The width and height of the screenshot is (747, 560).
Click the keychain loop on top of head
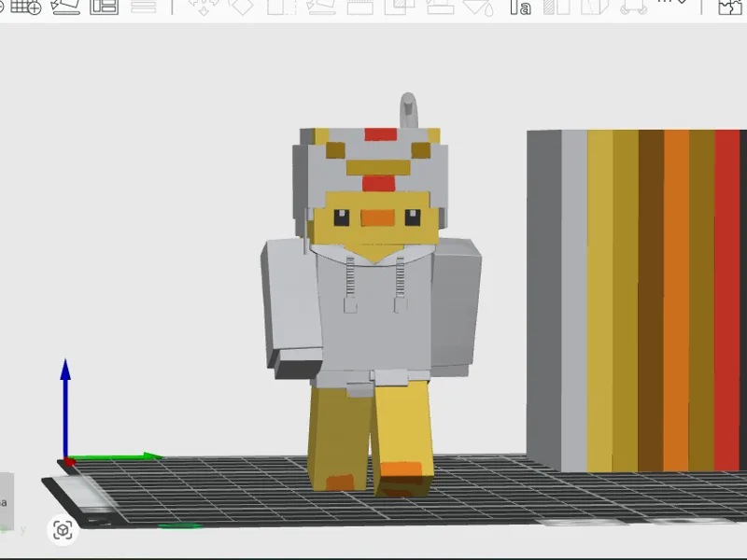pyautogui.click(x=408, y=110)
